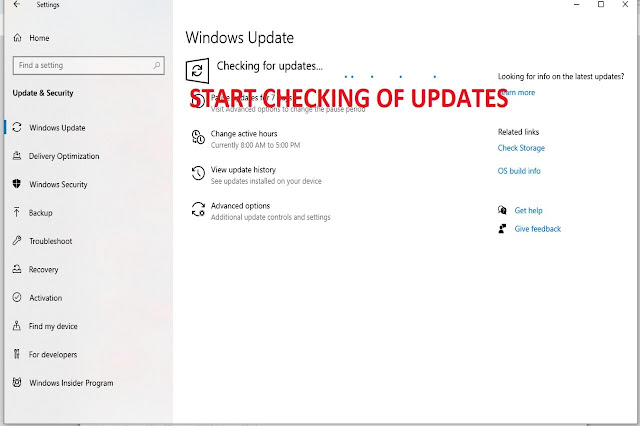Open Delivery Optimization settings page
This screenshot has width=640, height=426.
64,156
